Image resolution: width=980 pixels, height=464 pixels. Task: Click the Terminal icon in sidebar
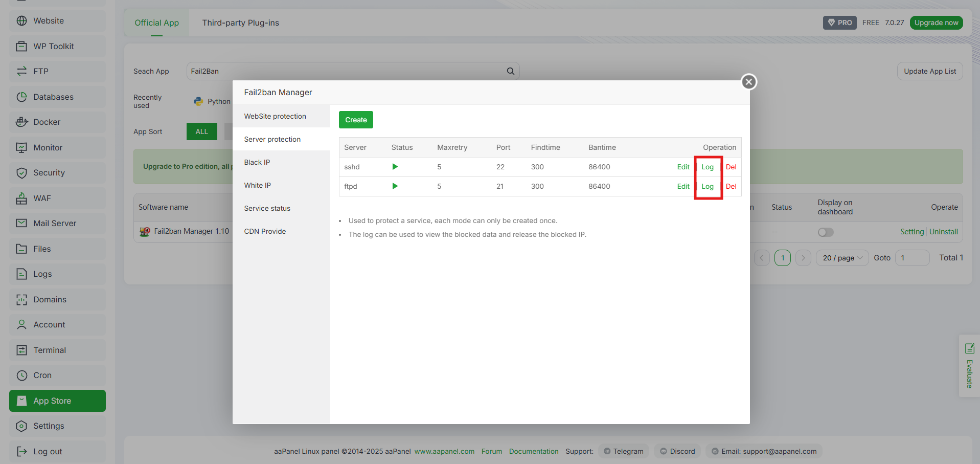coord(21,350)
